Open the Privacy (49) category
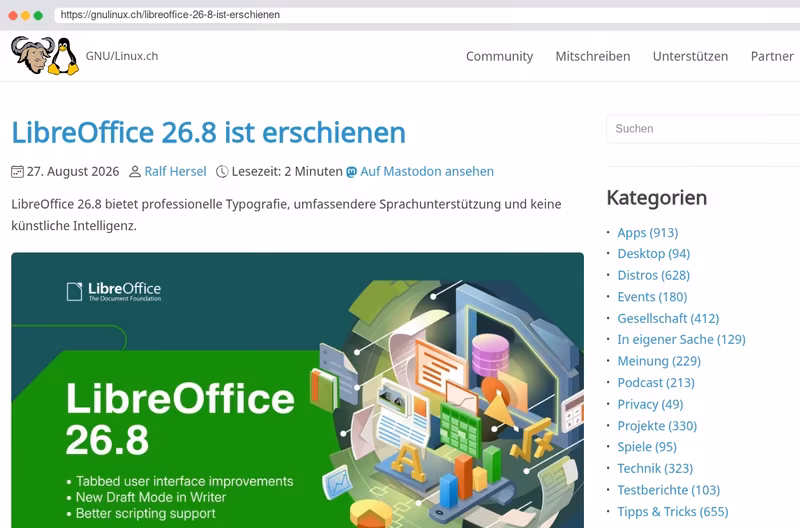Viewport: 800px width, 528px height. [650, 405]
